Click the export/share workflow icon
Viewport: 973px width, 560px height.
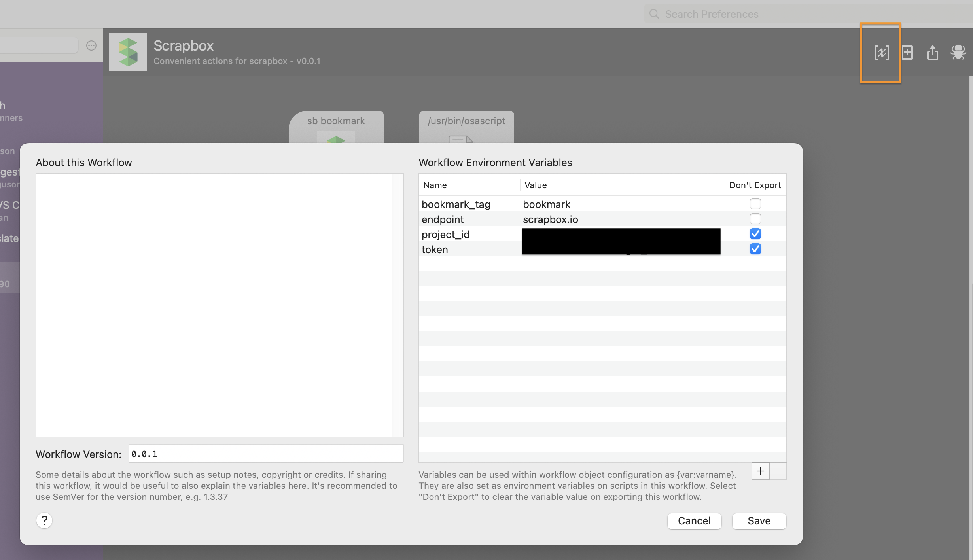[932, 53]
